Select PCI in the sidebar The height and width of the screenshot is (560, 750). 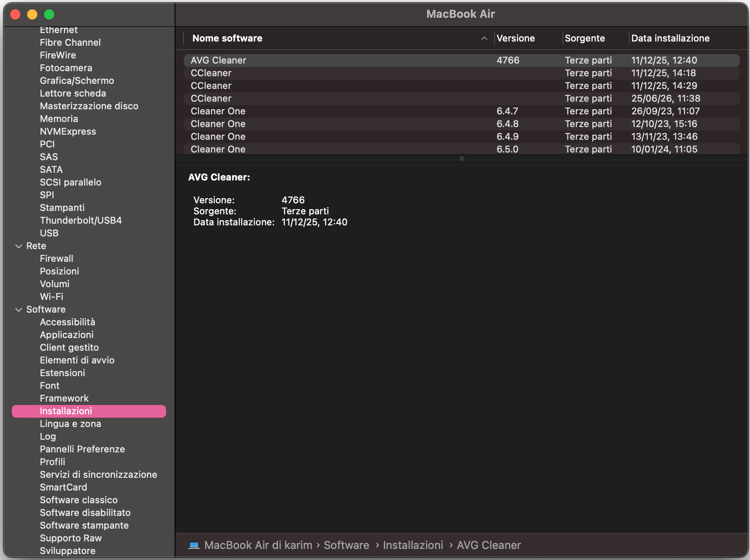click(x=47, y=144)
